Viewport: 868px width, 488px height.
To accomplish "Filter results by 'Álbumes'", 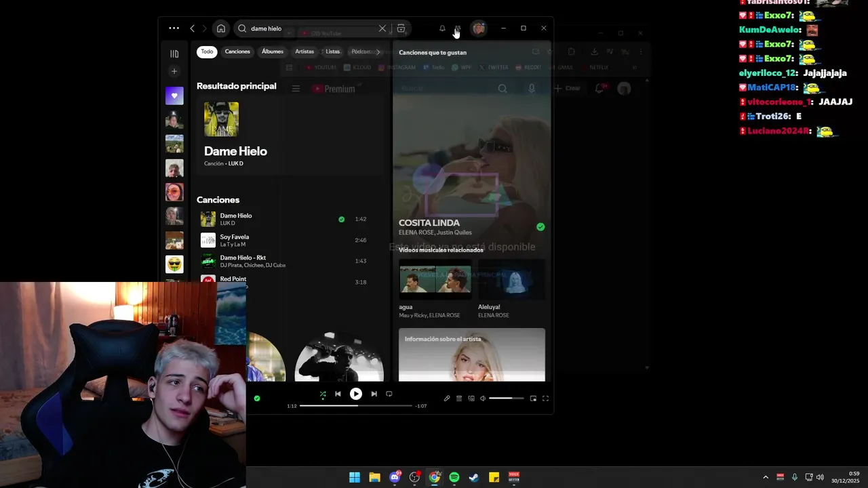I will pos(273,52).
